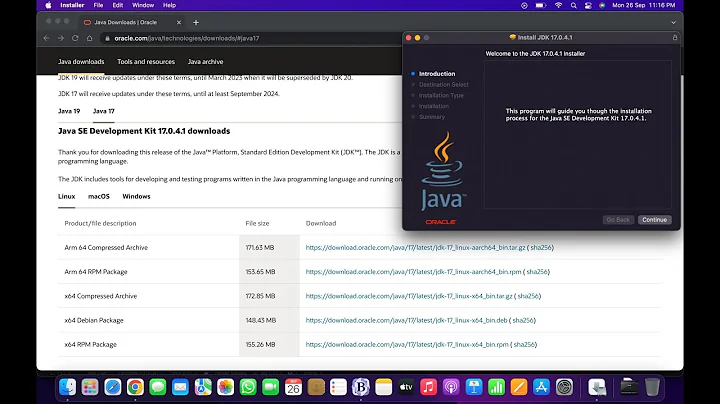Click the Chrome address bar URL
This screenshot has height=404, width=720.
coord(187,38)
